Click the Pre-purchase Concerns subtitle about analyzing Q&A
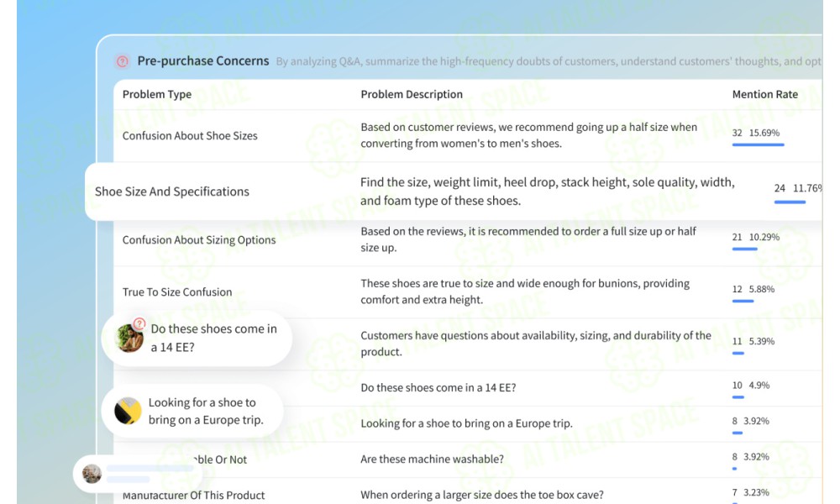This screenshot has width=840, height=504. coord(549,61)
